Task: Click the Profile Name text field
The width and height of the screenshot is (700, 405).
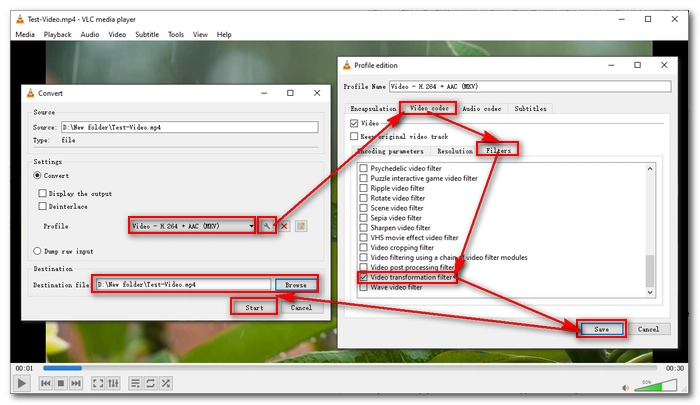Action: 530,86
